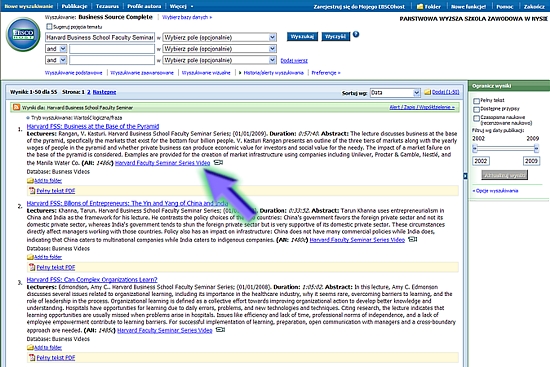Click video icon after third Seminar Series link

coord(220,330)
